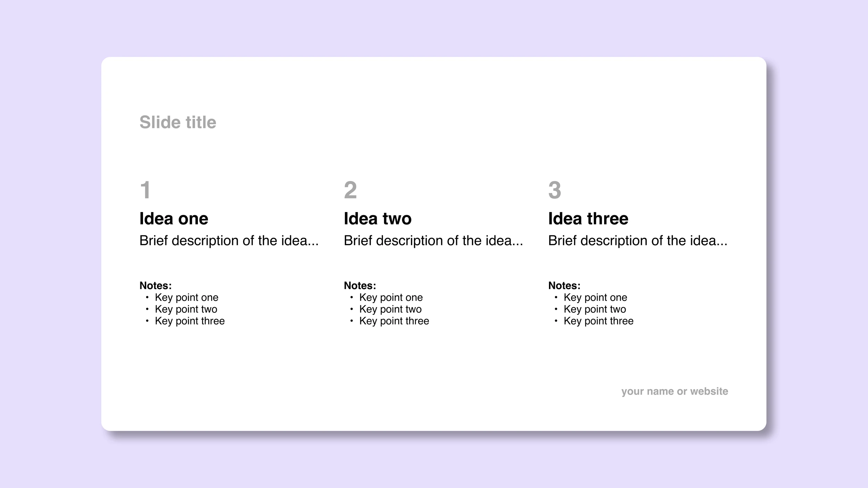868x488 pixels.
Task: Select Key point three in third column
Action: [x=599, y=321]
